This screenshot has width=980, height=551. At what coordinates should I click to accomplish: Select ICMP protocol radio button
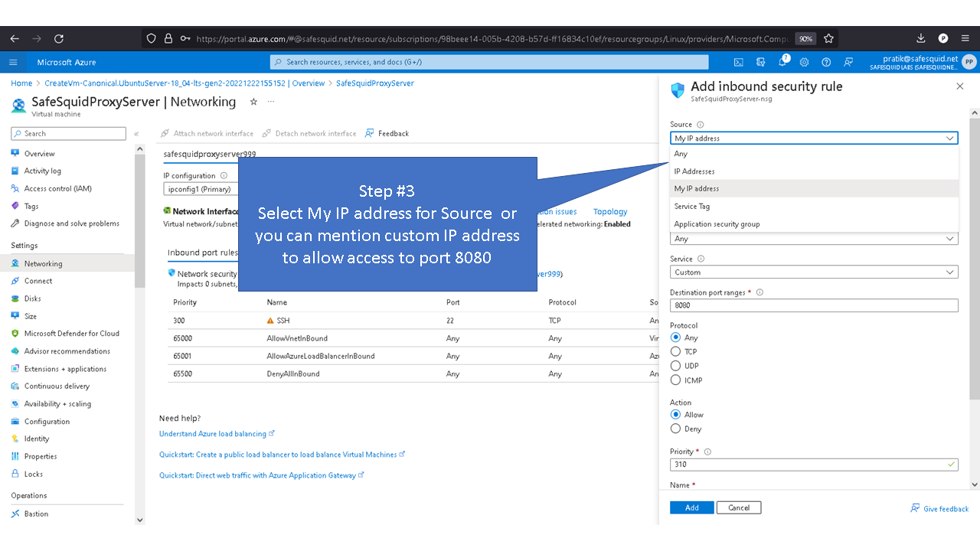[x=675, y=380]
